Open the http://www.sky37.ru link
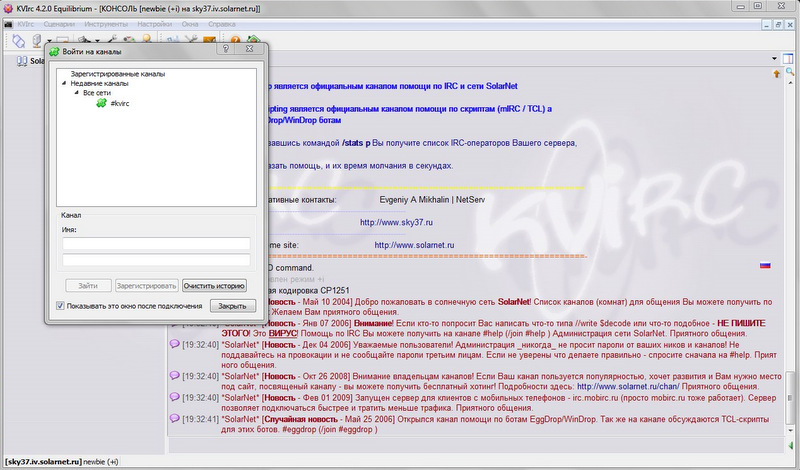 click(x=396, y=222)
